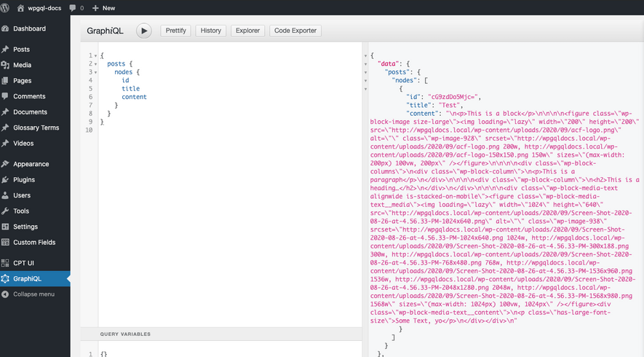Open Custom Fields in the sidebar menu

pyautogui.click(x=34, y=242)
